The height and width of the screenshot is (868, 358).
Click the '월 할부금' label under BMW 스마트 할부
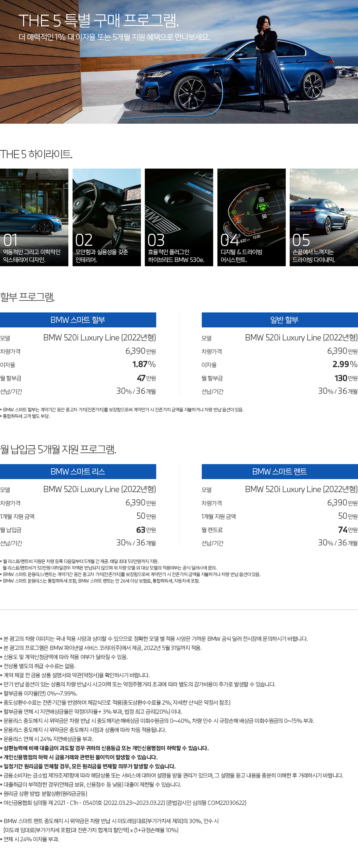pos(11,379)
